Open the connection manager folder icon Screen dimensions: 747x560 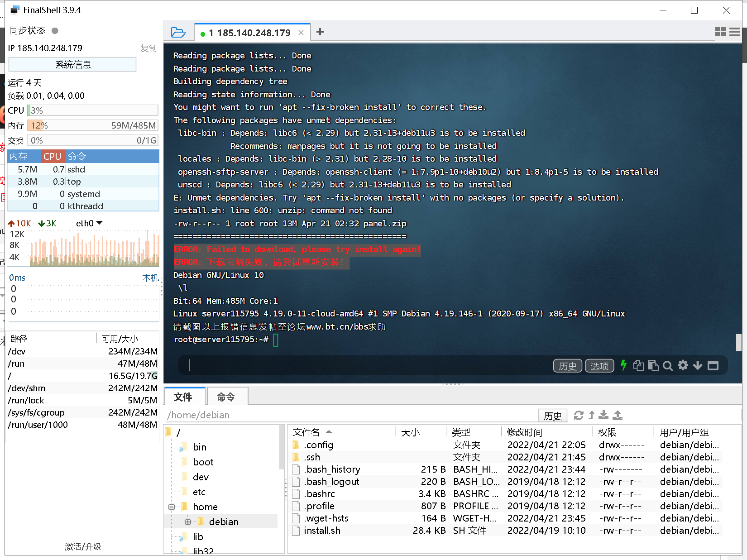coord(178,32)
